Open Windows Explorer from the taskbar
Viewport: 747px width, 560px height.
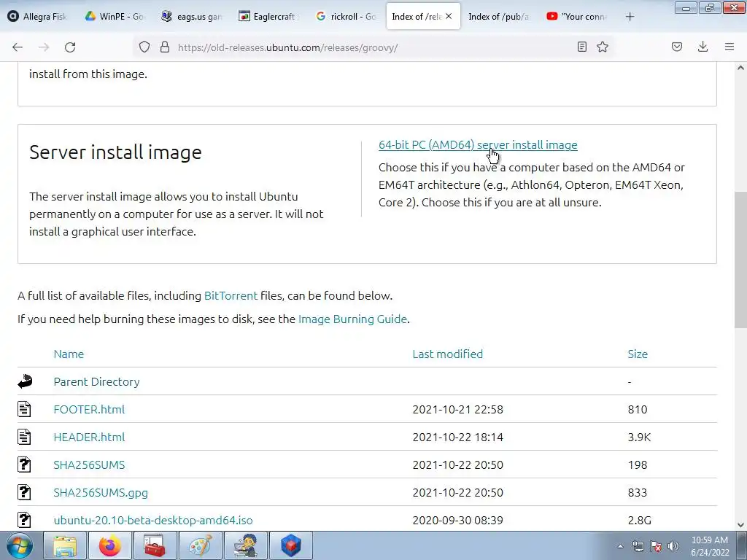pyautogui.click(x=65, y=545)
